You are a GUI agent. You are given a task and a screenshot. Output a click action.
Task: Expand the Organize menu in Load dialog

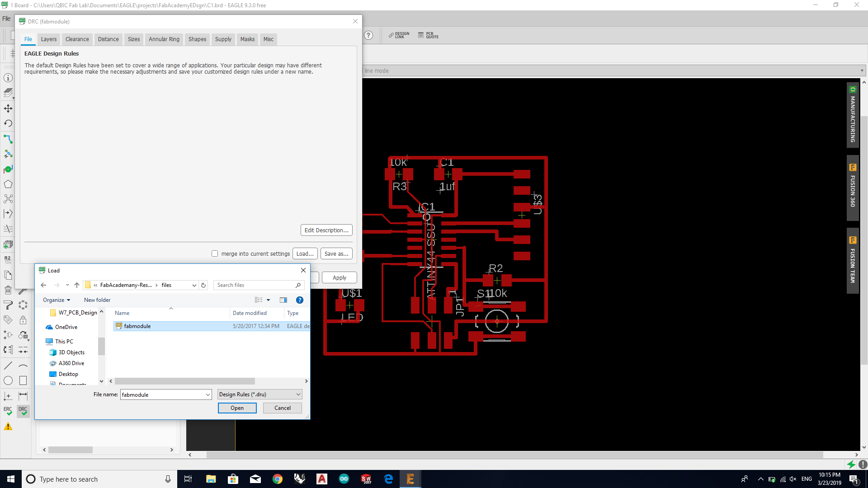(x=57, y=300)
